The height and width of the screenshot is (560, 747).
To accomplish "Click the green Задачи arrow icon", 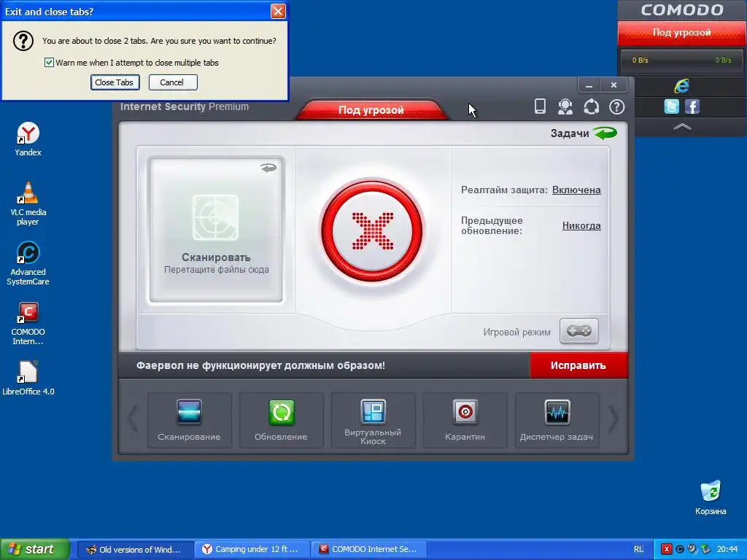I will (605, 133).
